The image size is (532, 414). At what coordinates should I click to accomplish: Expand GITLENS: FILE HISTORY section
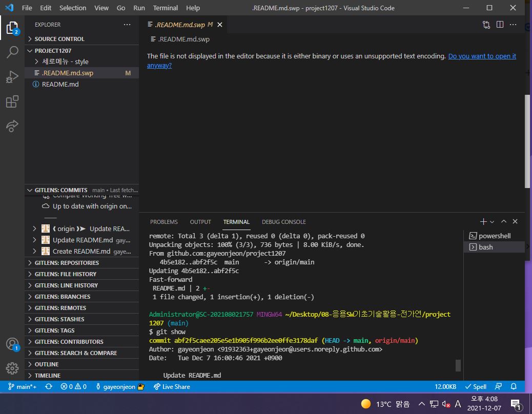click(x=82, y=274)
